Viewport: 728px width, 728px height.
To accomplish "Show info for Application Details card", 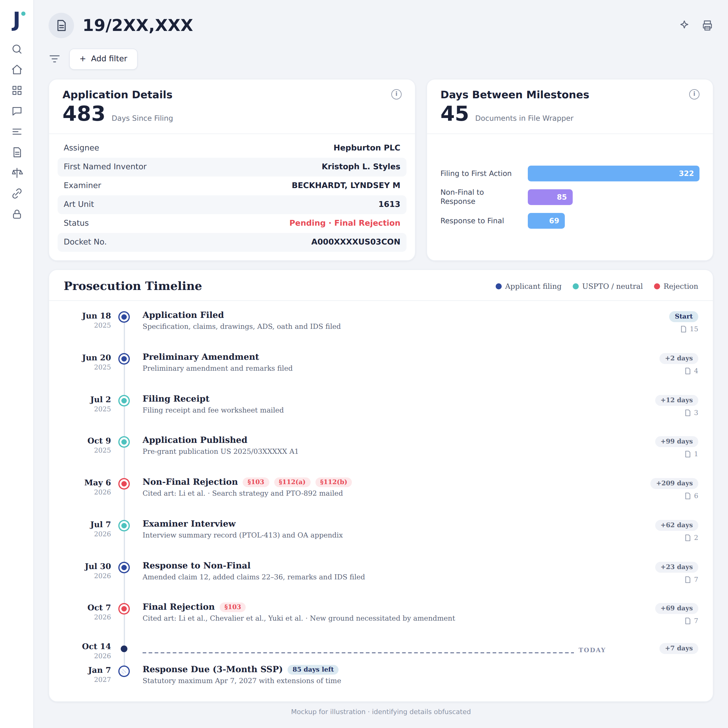I will click(396, 94).
